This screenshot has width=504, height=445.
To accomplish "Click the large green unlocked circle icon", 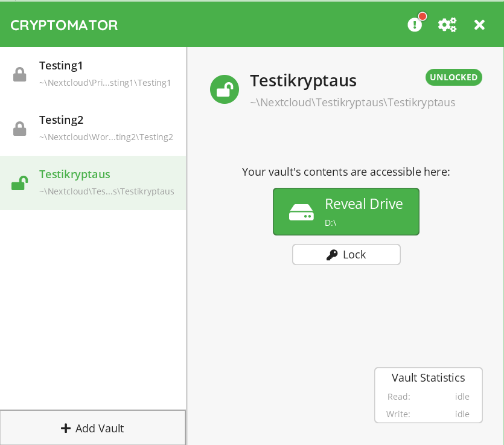I will [225, 89].
